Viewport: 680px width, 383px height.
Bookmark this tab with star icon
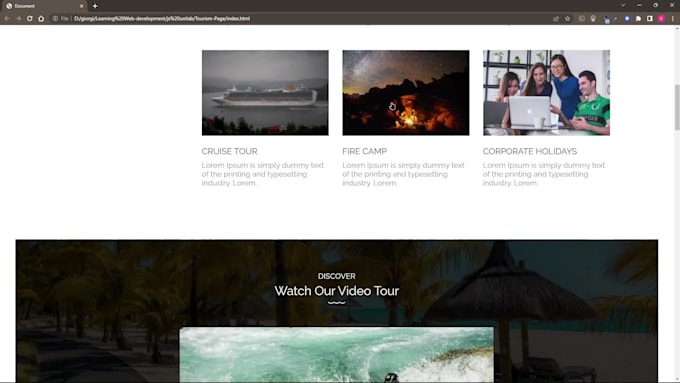coord(567,19)
